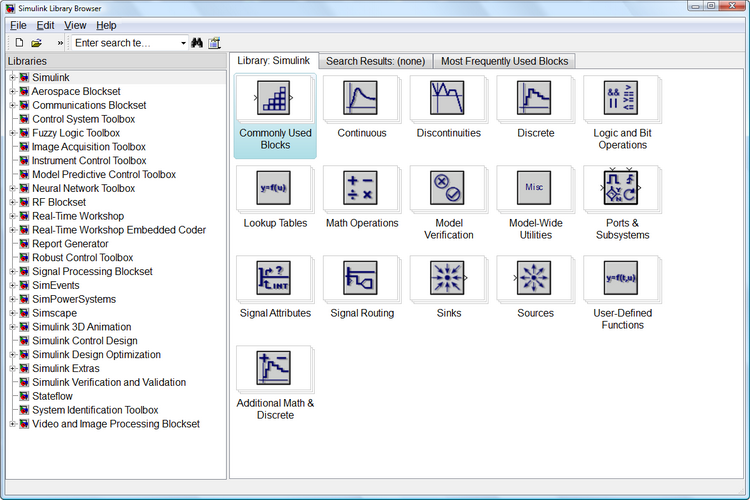
Task: Open the Lookup Tables icon
Action: pos(274,188)
